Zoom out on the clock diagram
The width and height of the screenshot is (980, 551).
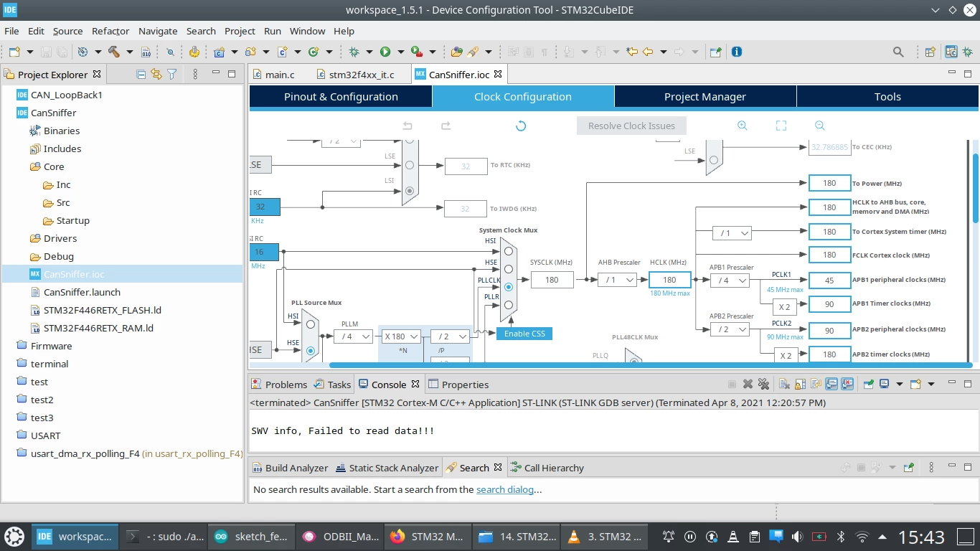click(820, 126)
